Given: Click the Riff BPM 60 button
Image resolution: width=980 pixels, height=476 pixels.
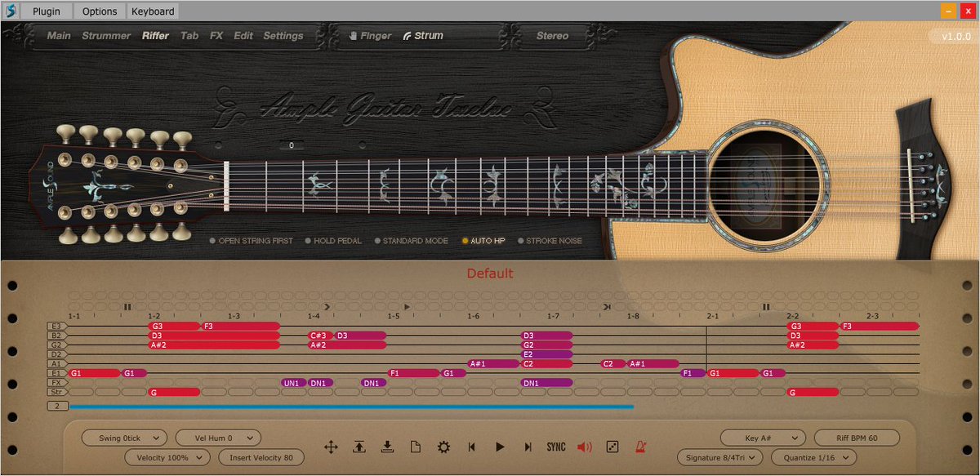Looking at the screenshot, I should point(856,438).
